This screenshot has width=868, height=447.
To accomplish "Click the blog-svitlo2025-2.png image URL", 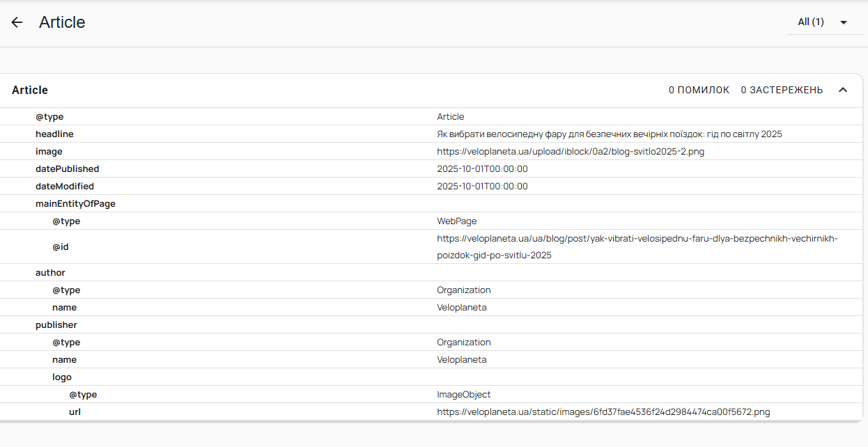I will 571,151.
